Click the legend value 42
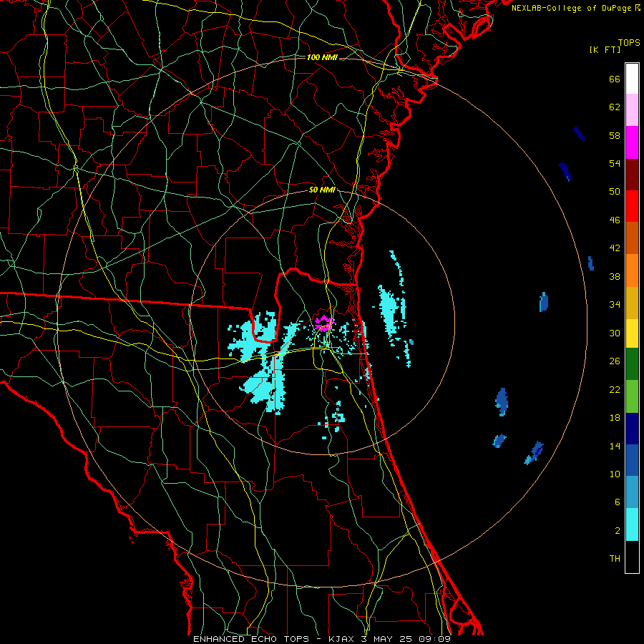 (x=615, y=248)
